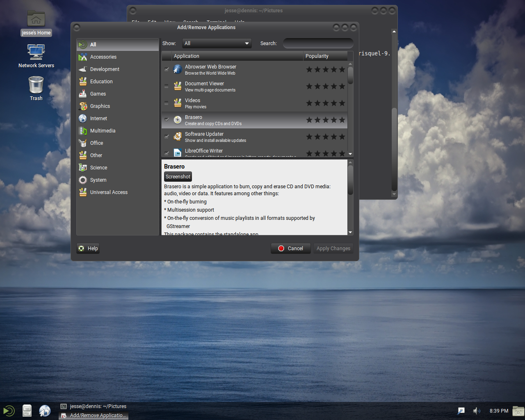Open the main menu launcher in panel
The image size is (525, 420).
(9, 411)
